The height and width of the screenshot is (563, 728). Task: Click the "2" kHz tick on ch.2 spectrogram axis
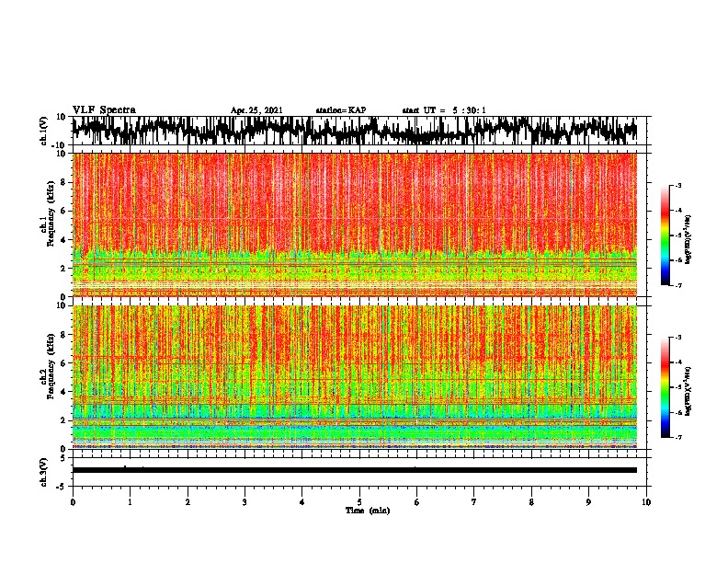coord(63,420)
